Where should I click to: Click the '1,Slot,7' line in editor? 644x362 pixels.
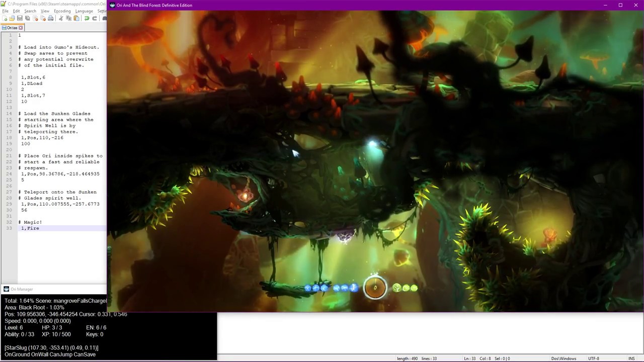(33, 96)
